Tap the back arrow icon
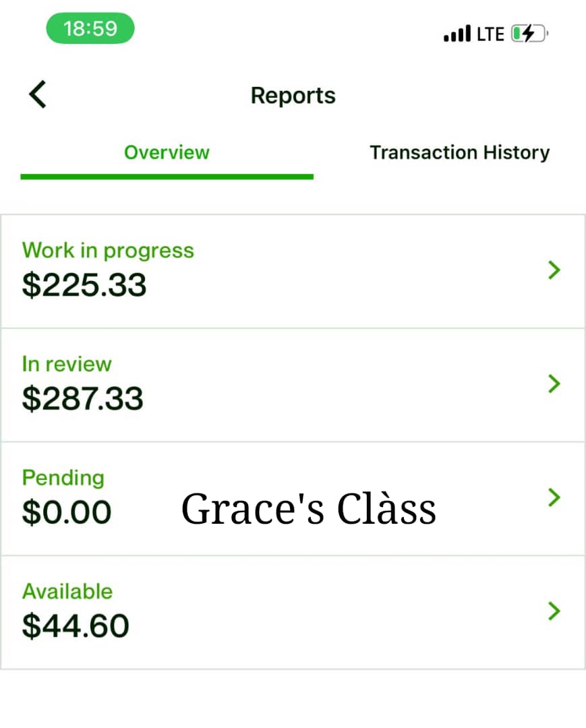Image resolution: width=586 pixels, height=728 pixels. pyautogui.click(x=38, y=94)
